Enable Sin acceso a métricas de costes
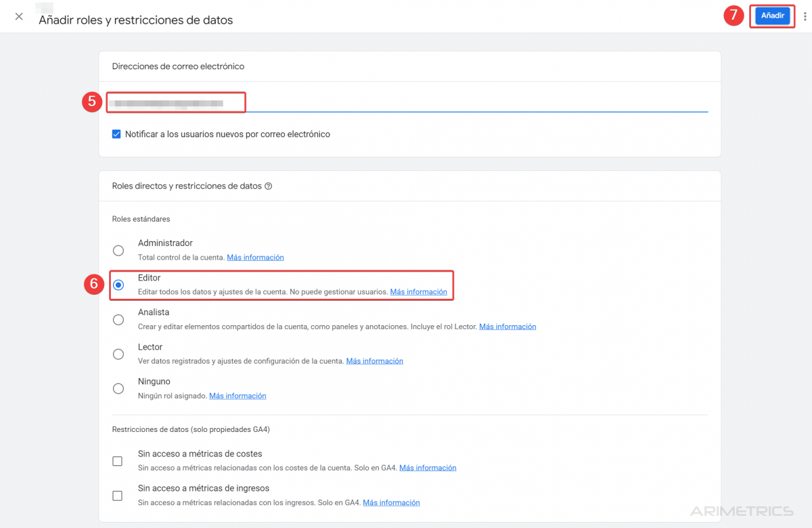This screenshot has height=528, width=812. (118, 461)
